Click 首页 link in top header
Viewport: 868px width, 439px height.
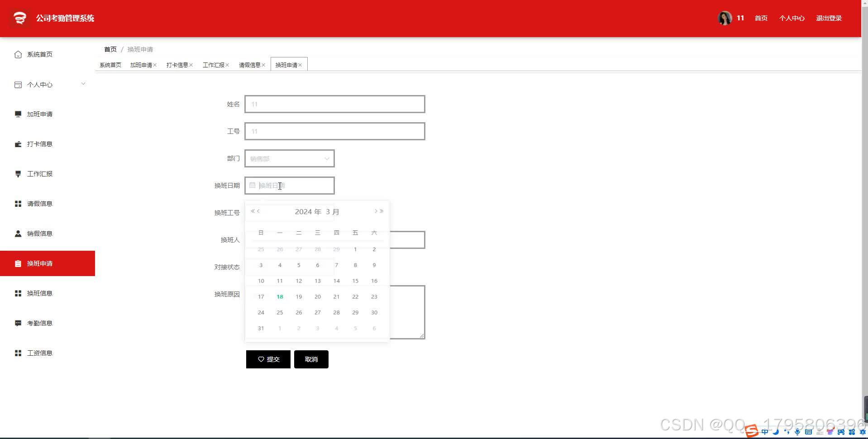[x=761, y=18]
